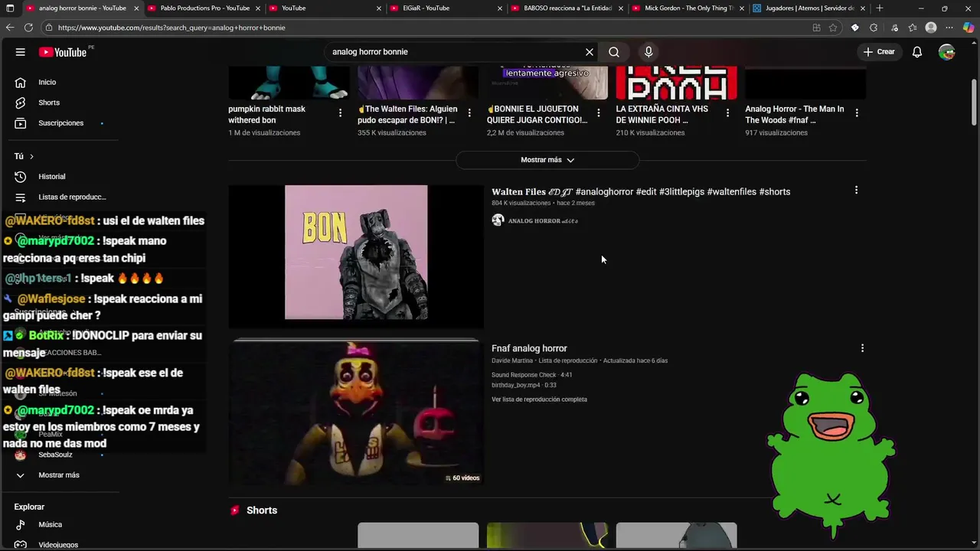
Task: Open Analog Horror - The Man In The Woods title
Action: [795, 115]
